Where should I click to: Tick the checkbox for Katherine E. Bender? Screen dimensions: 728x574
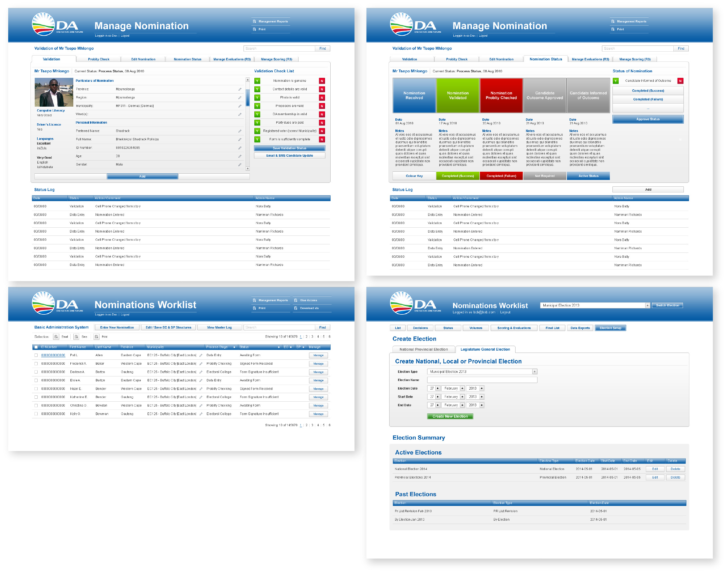36,398
